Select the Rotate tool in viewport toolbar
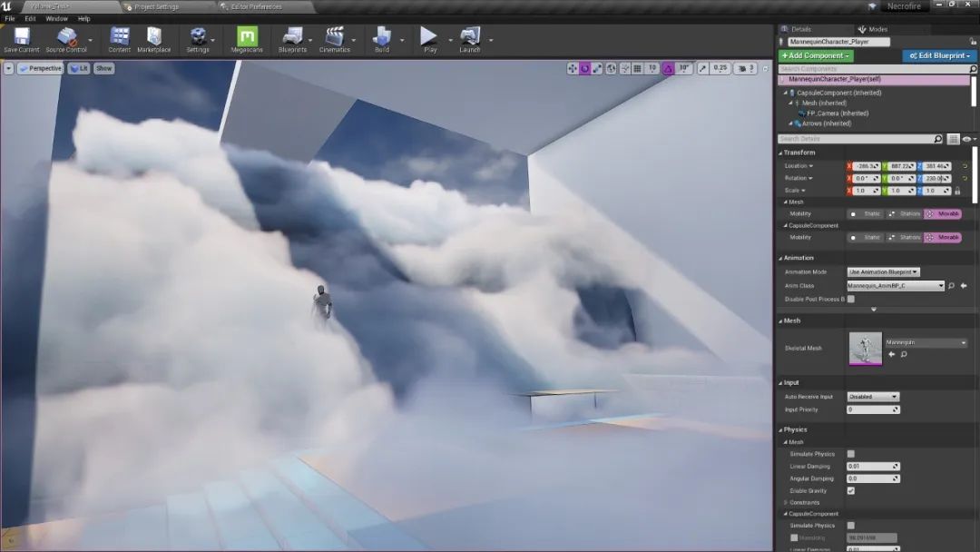Viewport: 980px width, 552px height. pyautogui.click(x=583, y=67)
